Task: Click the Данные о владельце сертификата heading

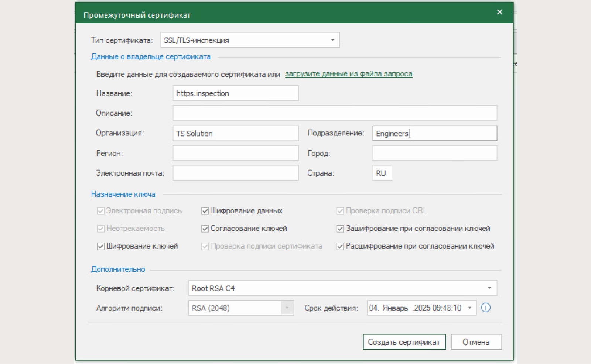Action: pyautogui.click(x=151, y=57)
